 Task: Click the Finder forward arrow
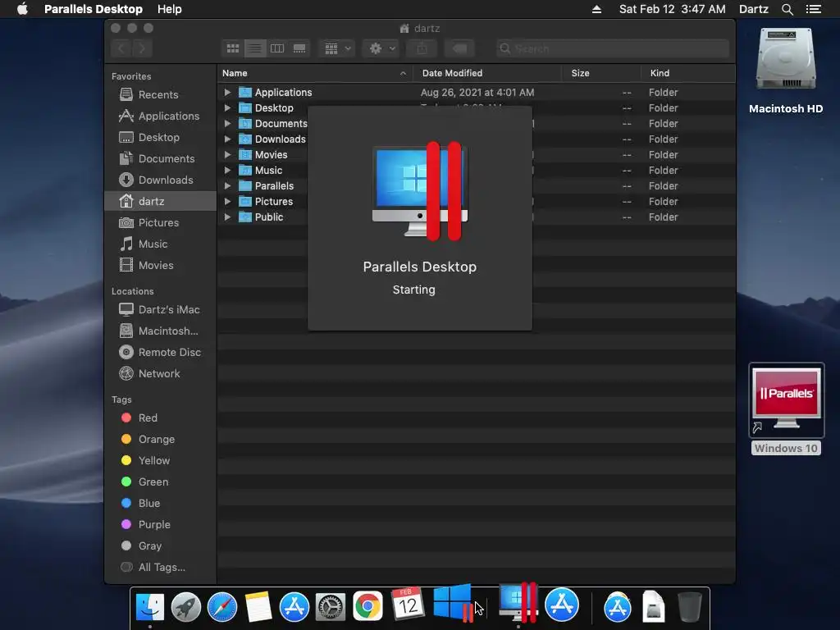pos(142,48)
